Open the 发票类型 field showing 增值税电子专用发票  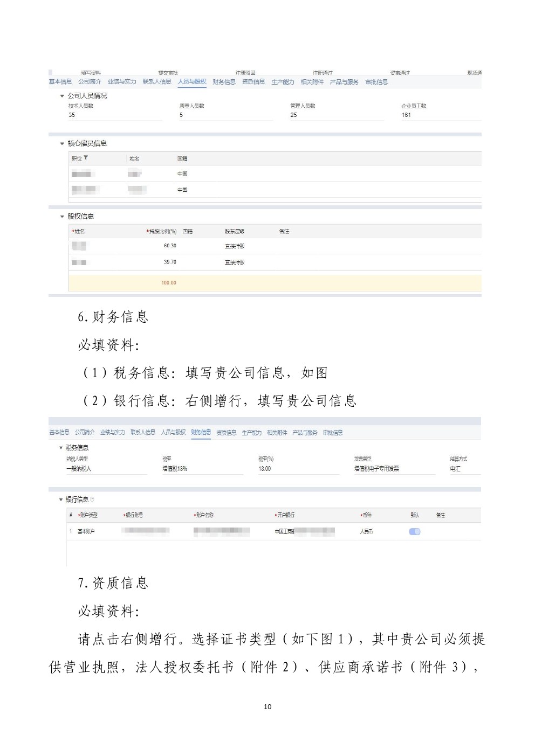tap(394, 469)
